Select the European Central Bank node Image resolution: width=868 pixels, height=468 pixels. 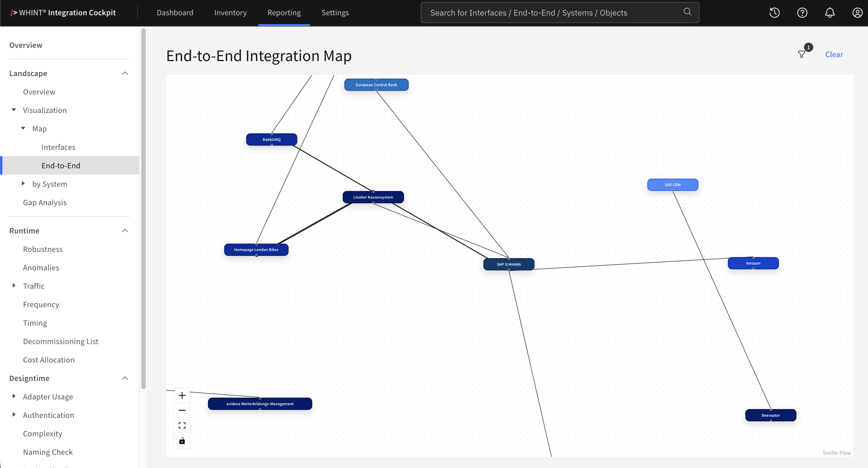pos(376,85)
